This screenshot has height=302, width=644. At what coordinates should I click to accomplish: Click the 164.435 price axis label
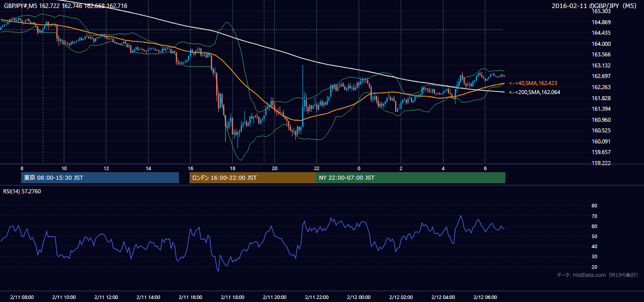[x=601, y=33]
